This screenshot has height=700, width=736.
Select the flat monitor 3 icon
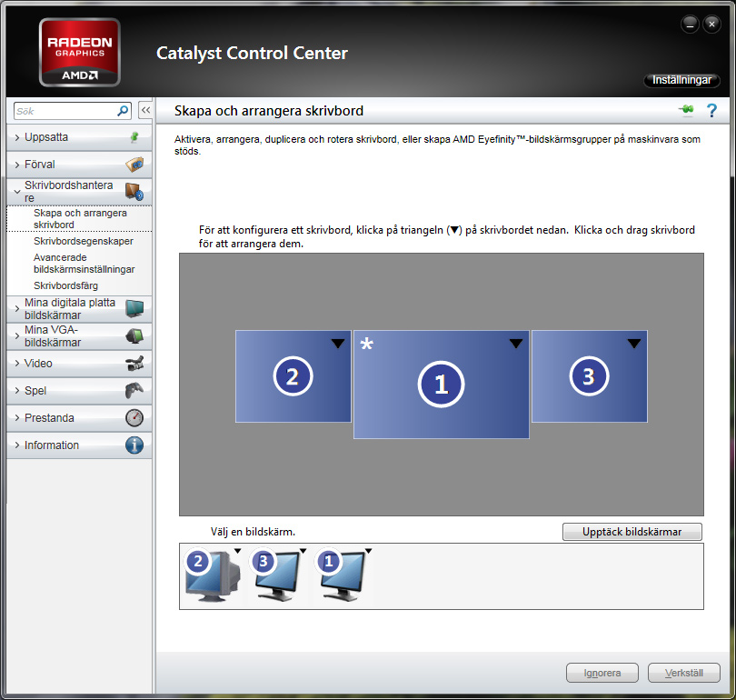point(278,576)
